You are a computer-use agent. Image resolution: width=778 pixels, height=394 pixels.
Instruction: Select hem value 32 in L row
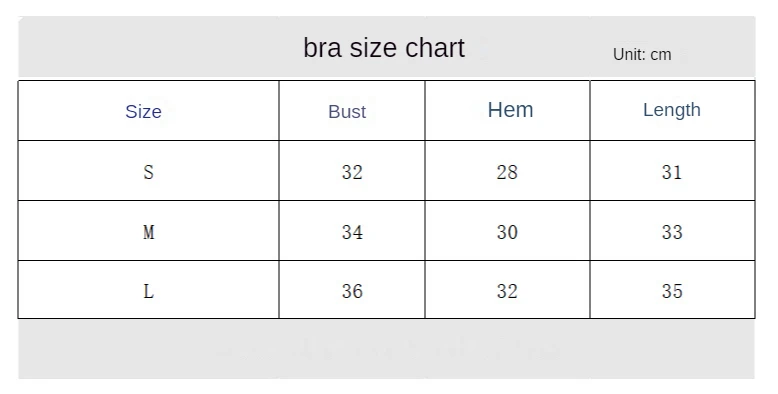507,291
